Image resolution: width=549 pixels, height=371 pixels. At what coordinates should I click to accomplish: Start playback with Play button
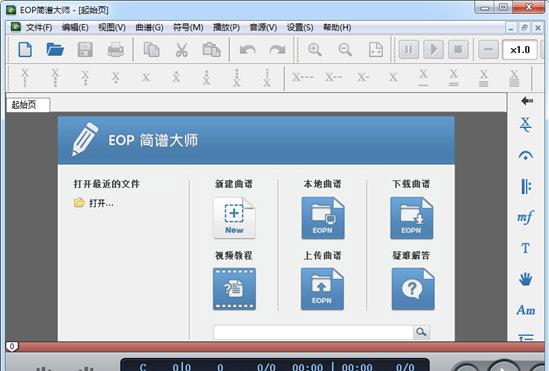coord(433,49)
